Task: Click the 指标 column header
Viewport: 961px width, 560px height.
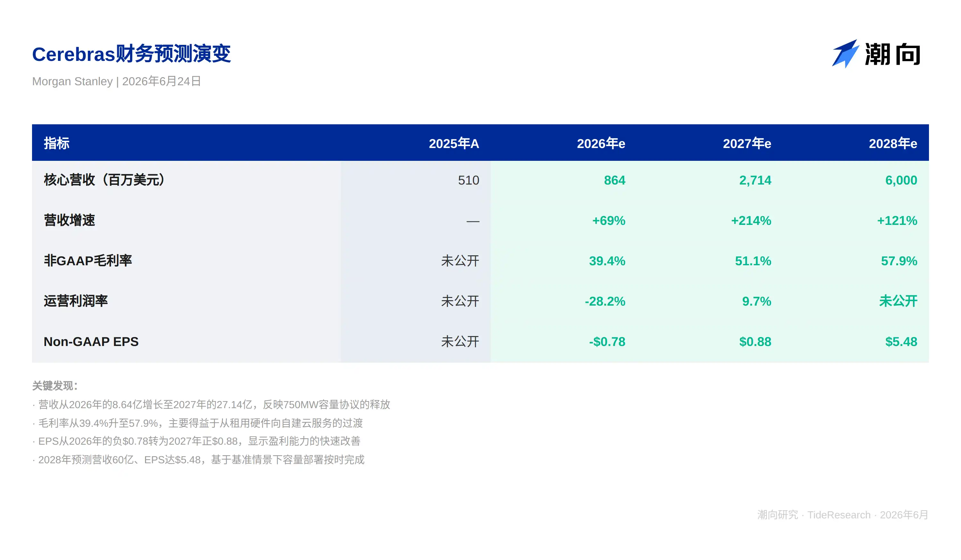Action: coord(56,144)
